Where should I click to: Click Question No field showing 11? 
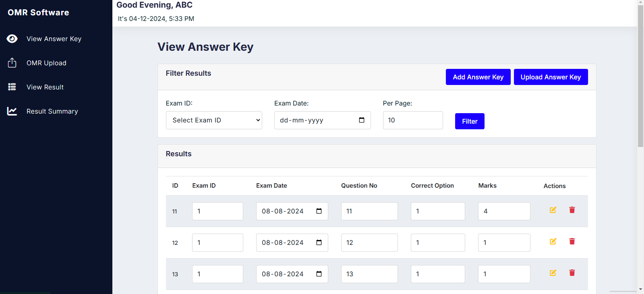(x=369, y=211)
